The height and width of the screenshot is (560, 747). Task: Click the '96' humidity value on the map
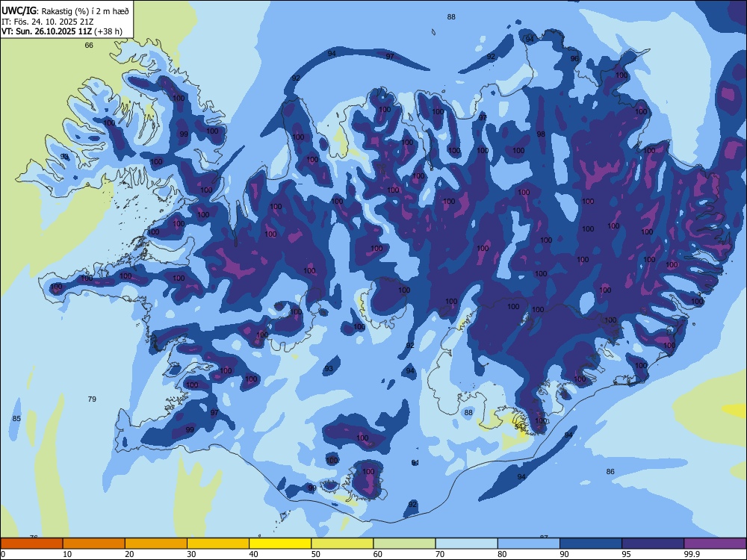click(x=574, y=58)
